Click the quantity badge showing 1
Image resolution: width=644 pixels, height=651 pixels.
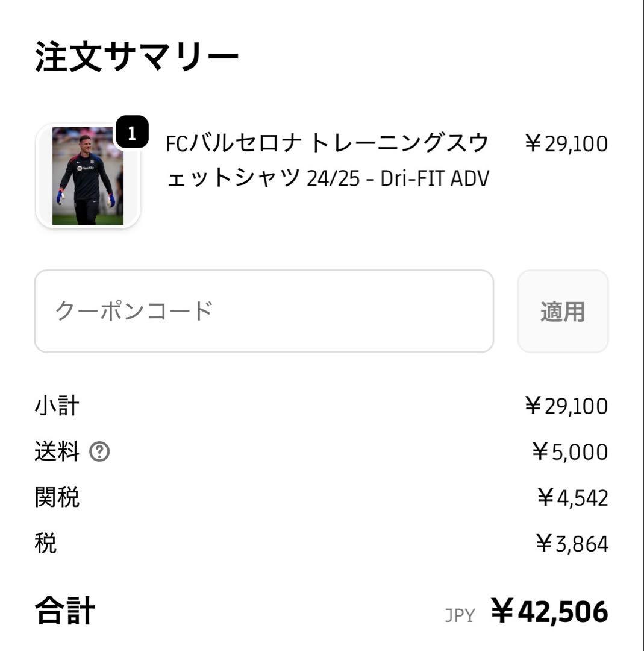click(132, 132)
